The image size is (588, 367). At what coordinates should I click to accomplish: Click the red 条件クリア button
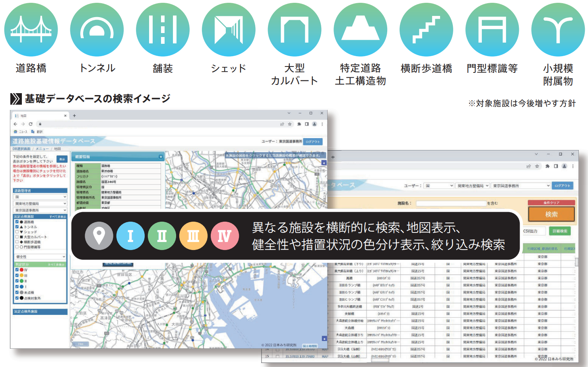coord(551,203)
